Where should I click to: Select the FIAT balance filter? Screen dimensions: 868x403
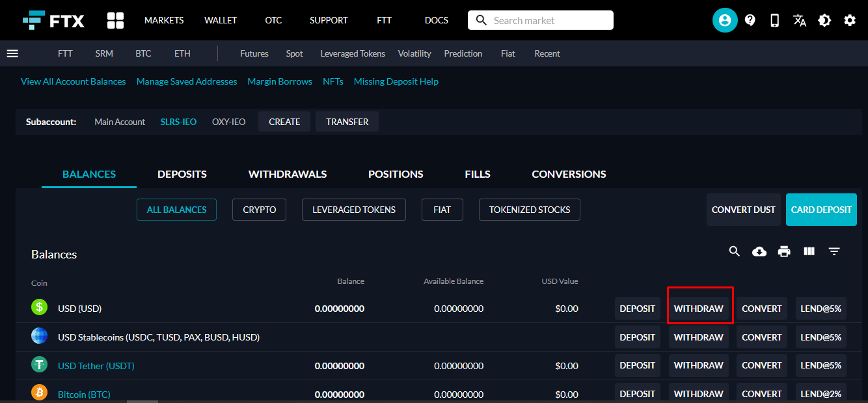pos(442,210)
